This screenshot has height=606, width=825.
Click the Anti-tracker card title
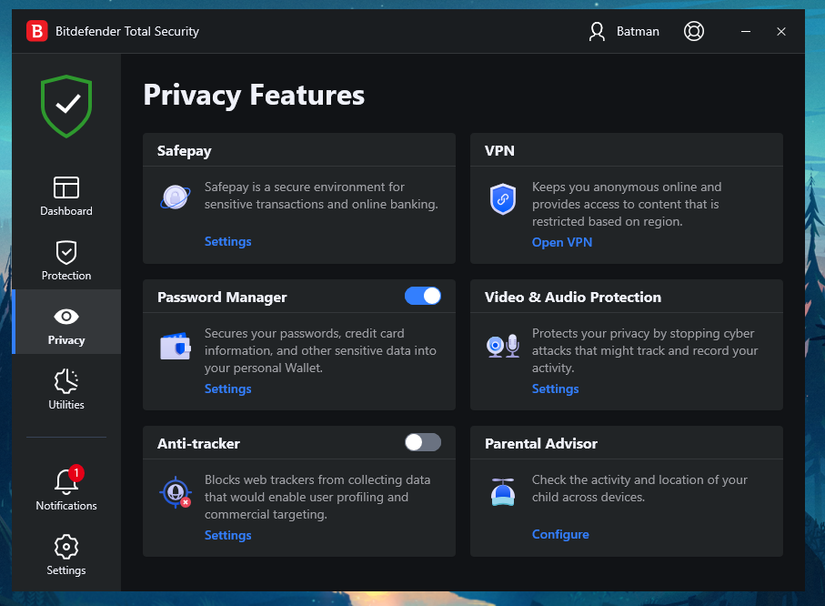(x=198, y=443)
